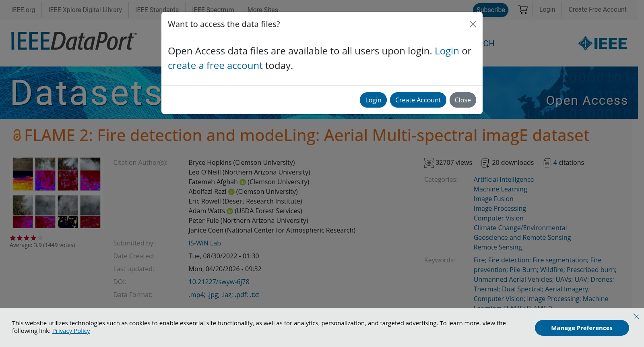
Task: Select the Machine Learning category
Action: pyautogui.click(x=500, y=189)
